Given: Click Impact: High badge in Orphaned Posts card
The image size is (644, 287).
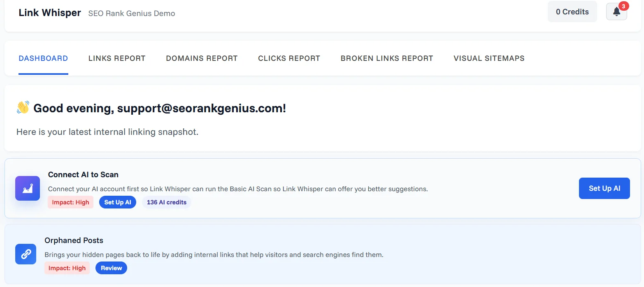Looking at the screenshot, I should (x=67, y=268).
